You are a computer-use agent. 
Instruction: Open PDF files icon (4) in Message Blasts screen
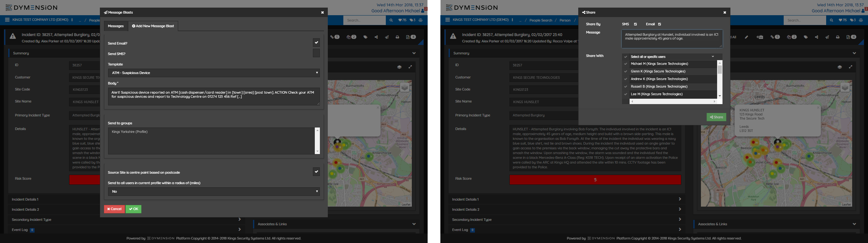pos(411,37)
